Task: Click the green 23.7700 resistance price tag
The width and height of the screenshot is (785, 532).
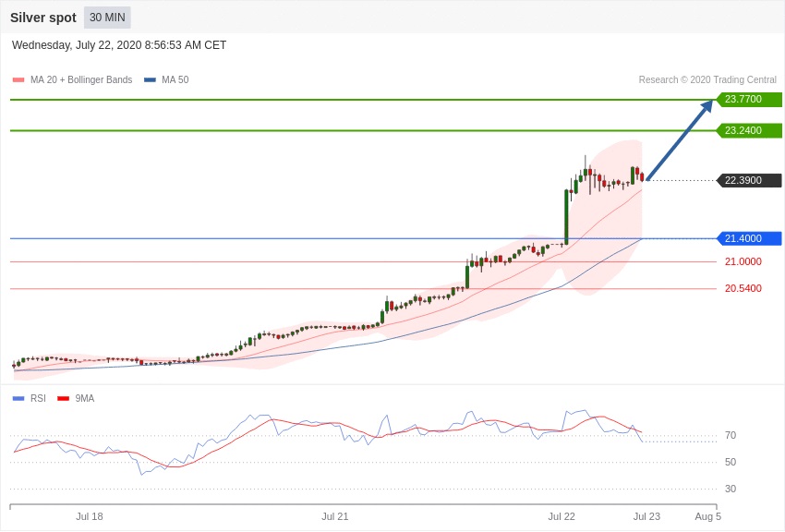Action: (748, 100)
